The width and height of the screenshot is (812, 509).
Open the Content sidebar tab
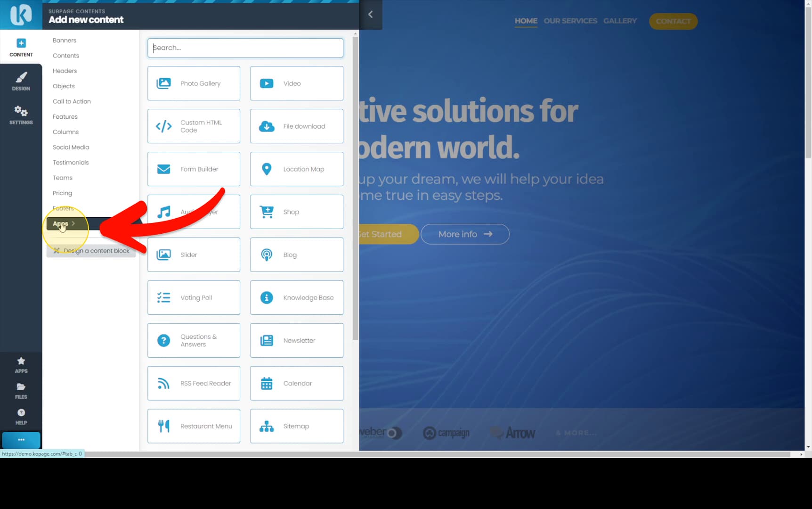[21, 48]
